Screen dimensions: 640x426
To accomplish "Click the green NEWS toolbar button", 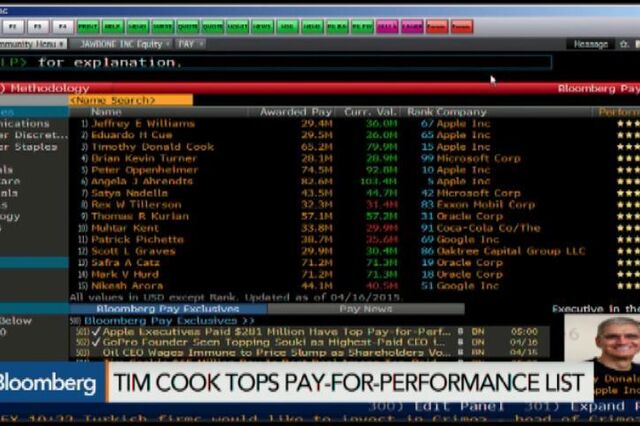I will 262,27.
